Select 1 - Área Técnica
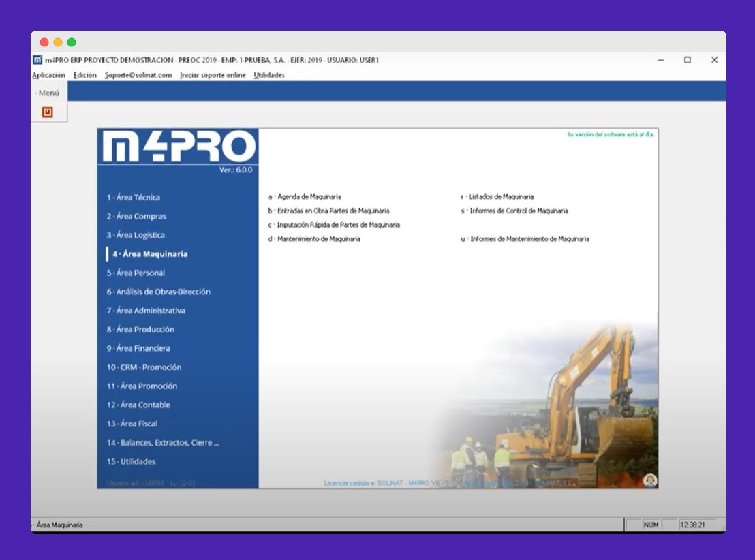 point(134,198)
